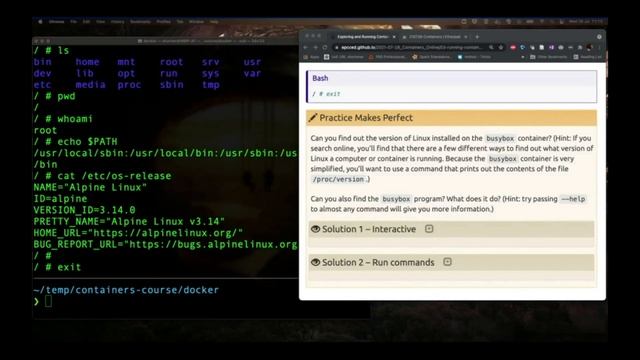Click the 'whoami' command in terminal
Image resolution: width=640 pixels, height=360 pixels.
click(75, 119)
